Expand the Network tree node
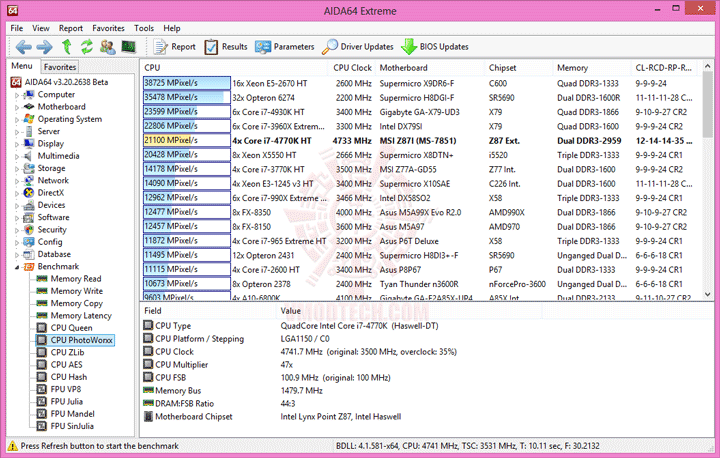This screenshot has width=720, height=458. pos(17,181)
